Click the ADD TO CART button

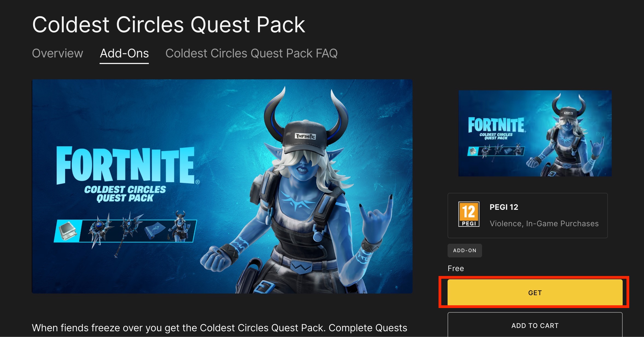(535, 325)
